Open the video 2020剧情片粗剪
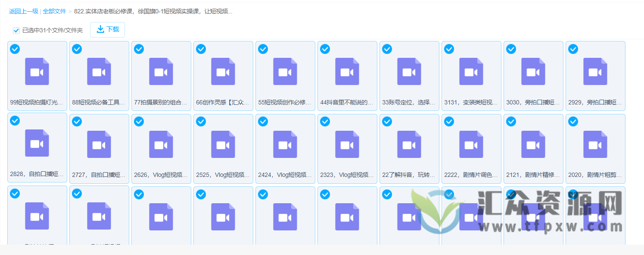The image size is (644, 255). 595,144
